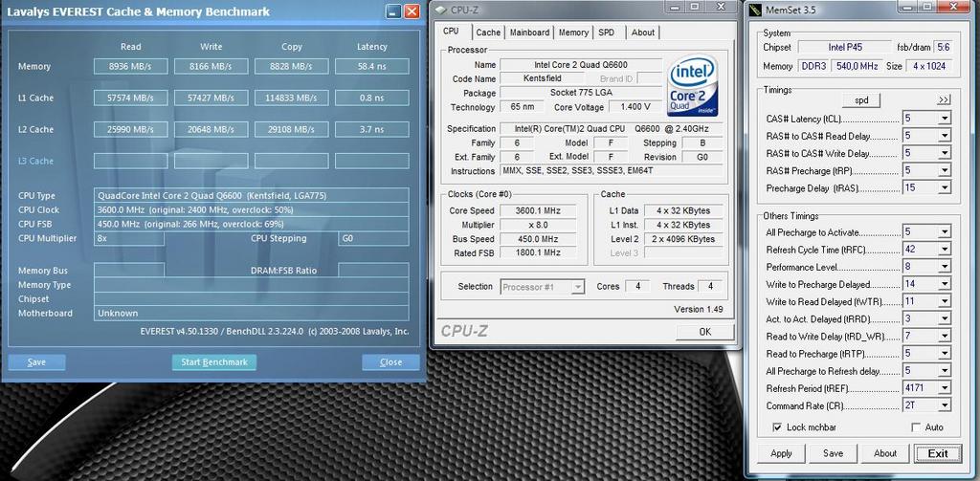The image size is (980, 481).
Task: Switch to the Mainboard tab in CPU-Z
Action: [529, 33]
